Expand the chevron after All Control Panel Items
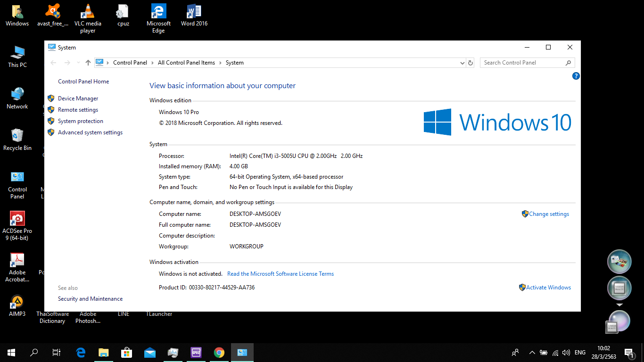 click(x=221, y=63)
